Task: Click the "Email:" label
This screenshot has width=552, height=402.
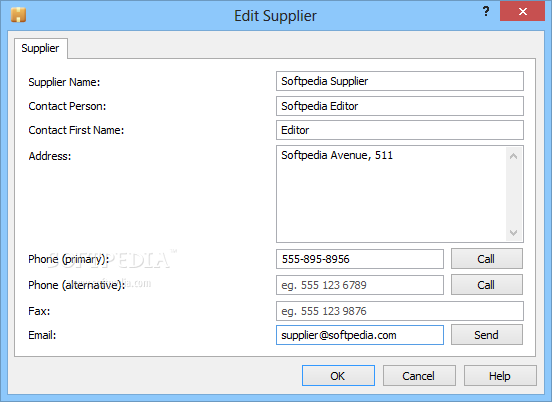Action: click(x=42, y=335)
